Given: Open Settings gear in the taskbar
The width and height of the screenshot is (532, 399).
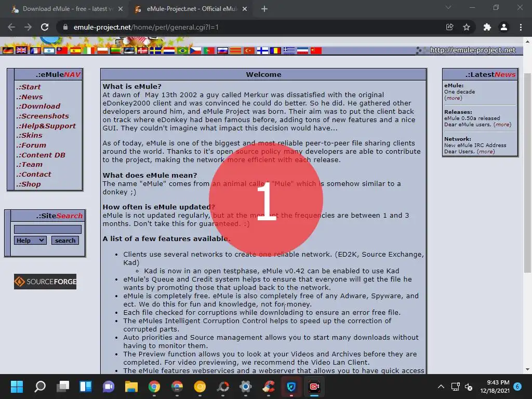Looking at the screenshot, I should pos(246,387).
